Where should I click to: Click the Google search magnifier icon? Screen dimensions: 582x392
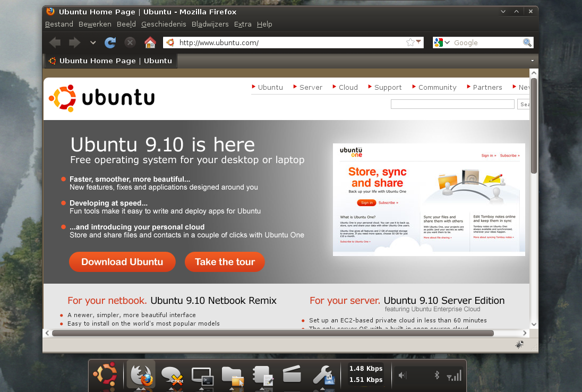pos(527,42)
